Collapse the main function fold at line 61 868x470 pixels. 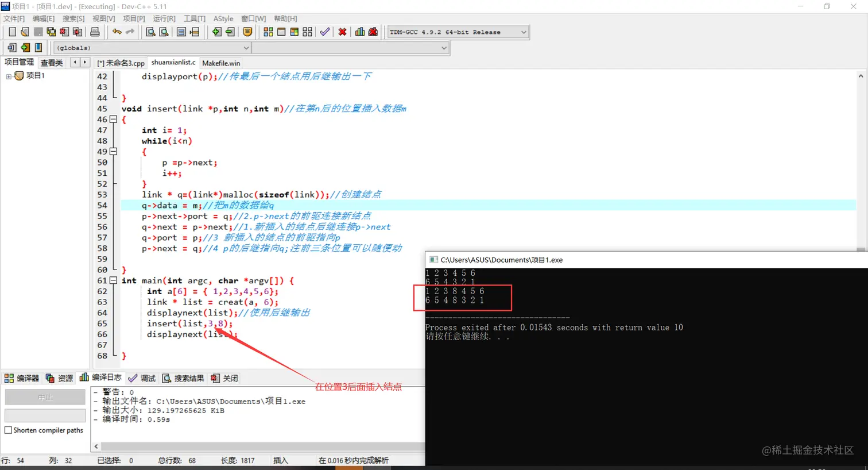[x=113, y=281]
